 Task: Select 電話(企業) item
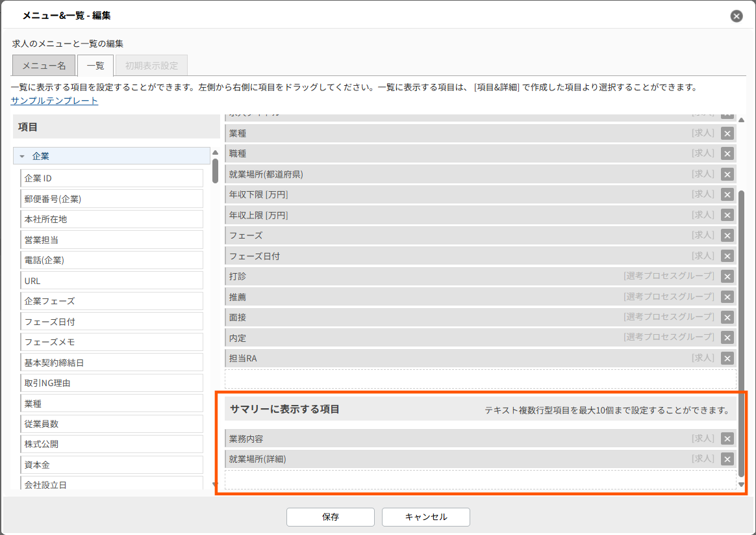(112, 260)
